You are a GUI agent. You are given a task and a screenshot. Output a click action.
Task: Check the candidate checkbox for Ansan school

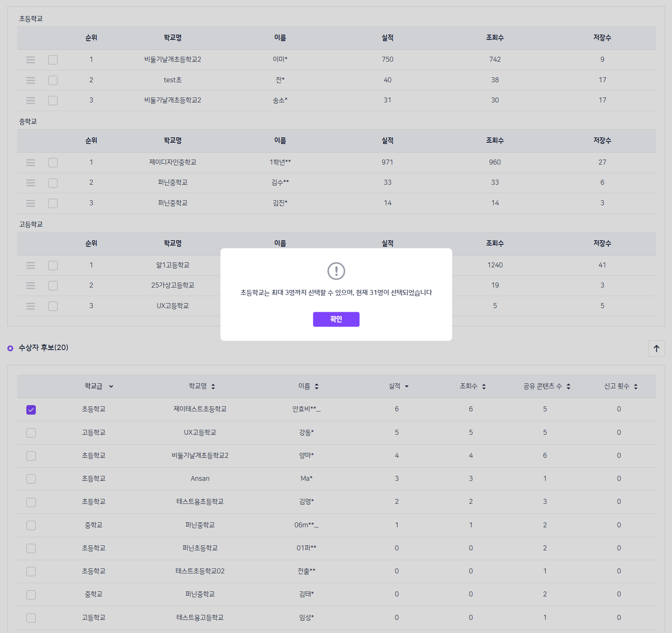tap(31, 479)
